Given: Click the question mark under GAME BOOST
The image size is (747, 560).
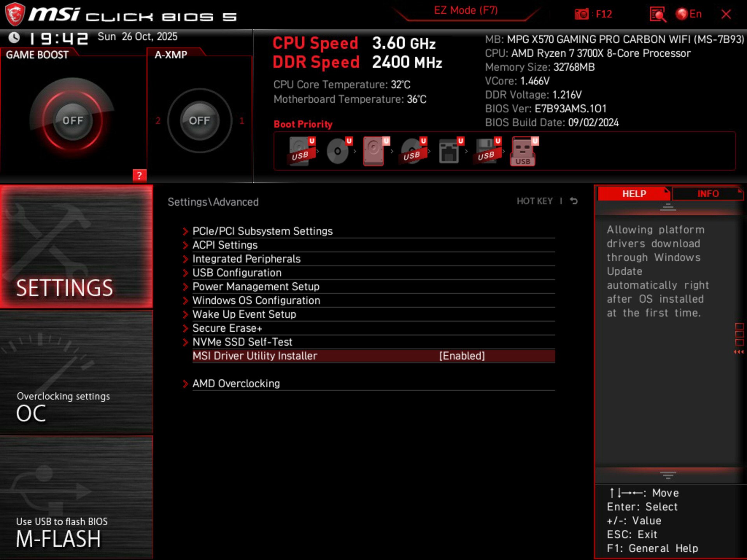Looking at the screenshot, I should pyautogui.click(x=139, y=176).
